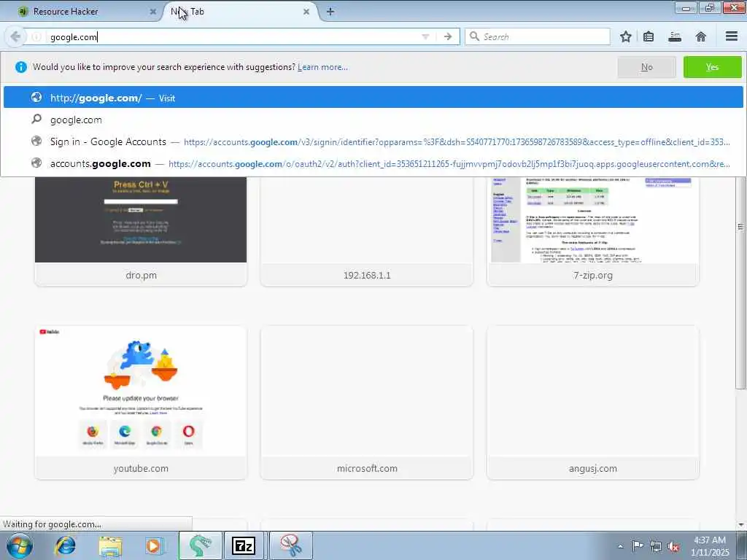
Task: Open Windows Media Player from taskbar
Action: click(x=154, y=545)
